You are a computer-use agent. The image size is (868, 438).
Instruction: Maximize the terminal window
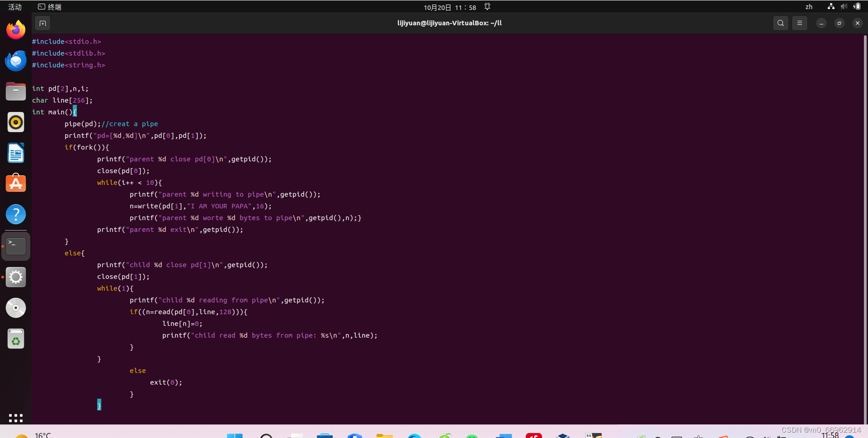(839, 23)
